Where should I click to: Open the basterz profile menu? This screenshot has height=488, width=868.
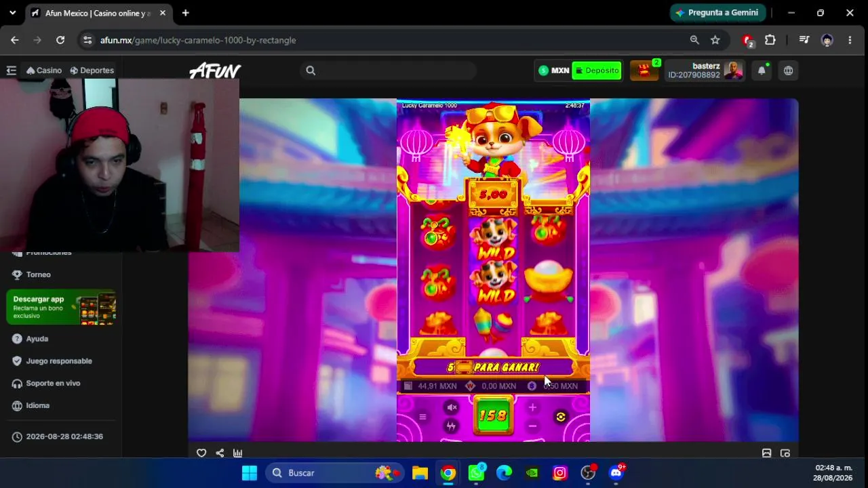coord(705,70)
